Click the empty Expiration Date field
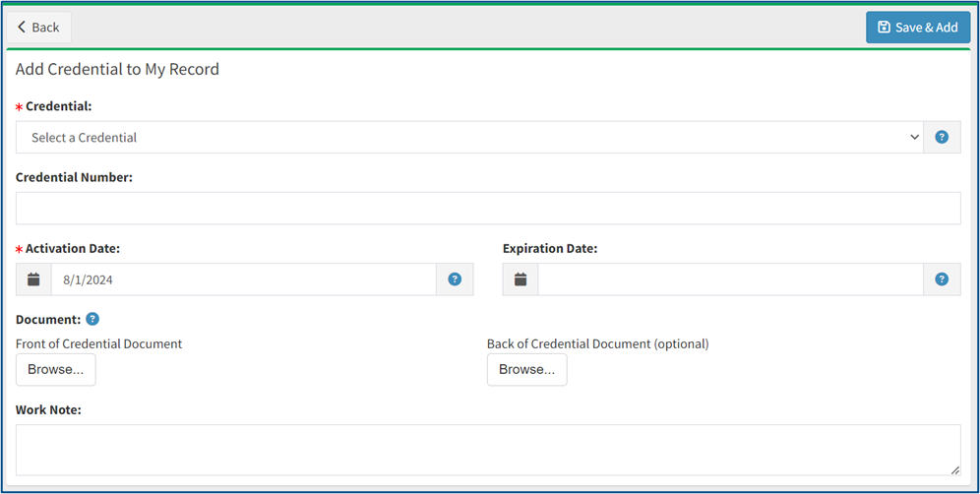Image resolution: width=980 pixels, height=494 pixels. coord(731,279)
